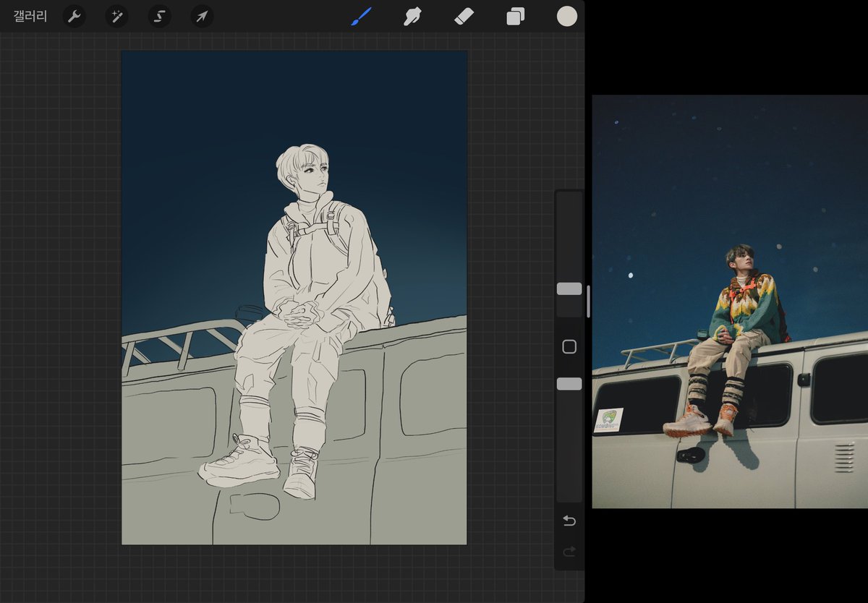The height and width of the screenshot is (603, 868).
Task: Open the 갤러리 (Gallery) button
Action: [x=30, y=16]
